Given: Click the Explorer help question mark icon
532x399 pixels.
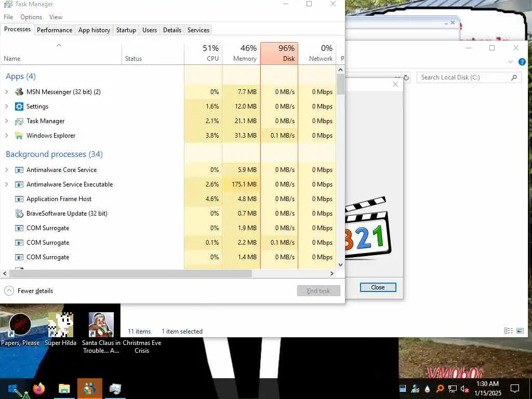Looking at the screenshot, I should [x=522, y=62].
